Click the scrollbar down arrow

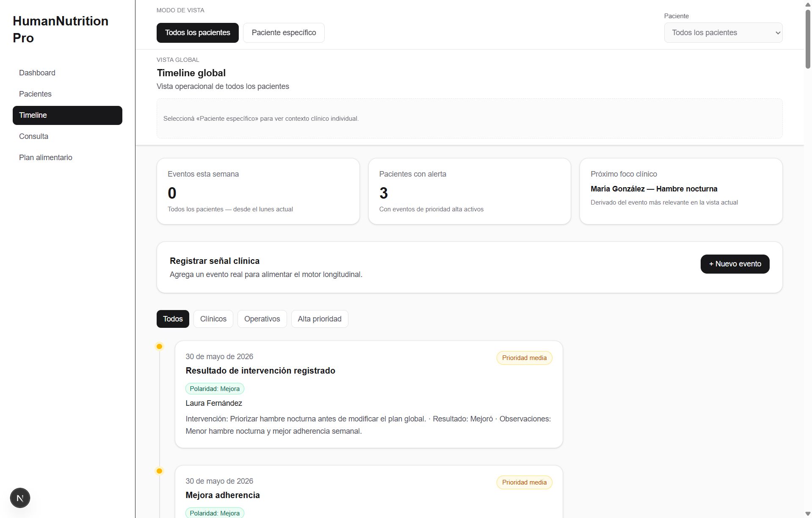(x=808, y=514)
